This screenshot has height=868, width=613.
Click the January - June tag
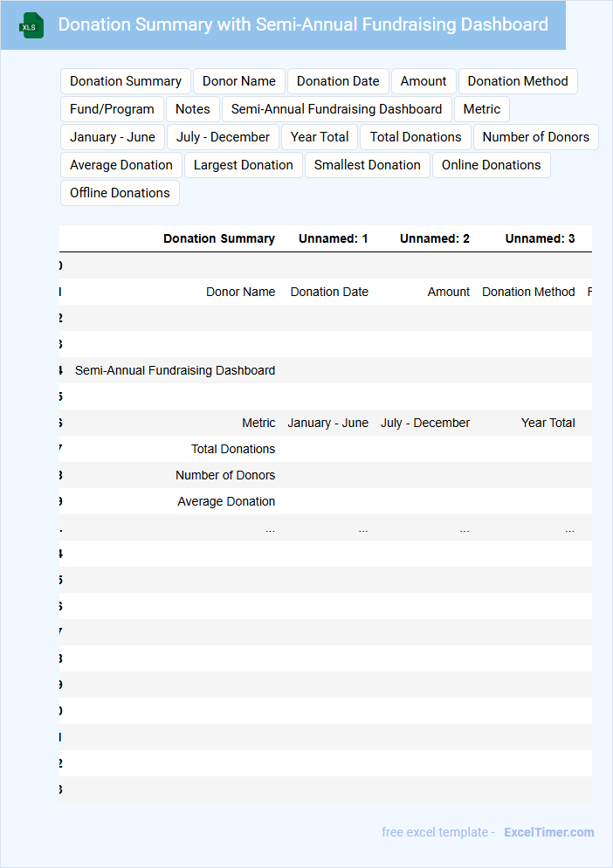[x=113, y=137]
